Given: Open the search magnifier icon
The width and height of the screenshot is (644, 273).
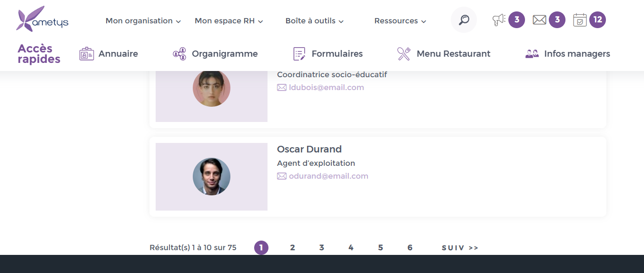Looking at the screenshot, I should 464,20.
